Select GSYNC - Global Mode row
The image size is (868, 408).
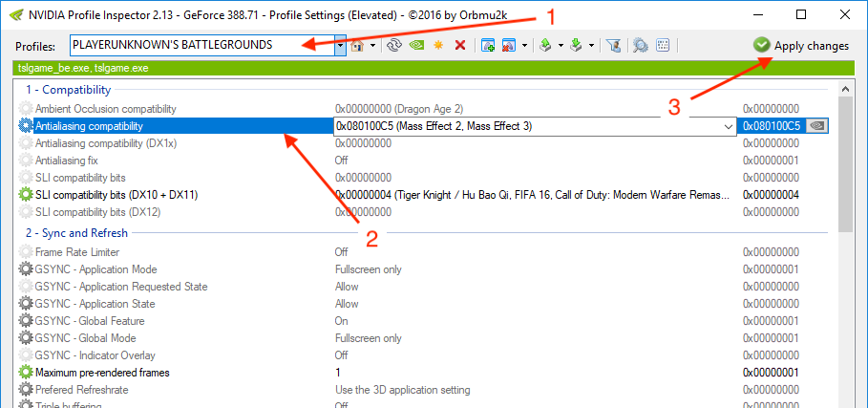(x=423, y=338)
